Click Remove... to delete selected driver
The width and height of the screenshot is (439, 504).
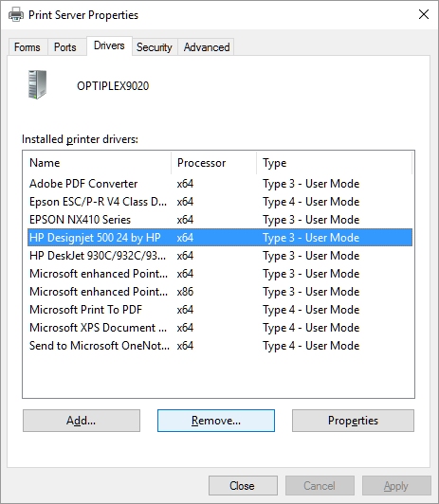[216, 421]
